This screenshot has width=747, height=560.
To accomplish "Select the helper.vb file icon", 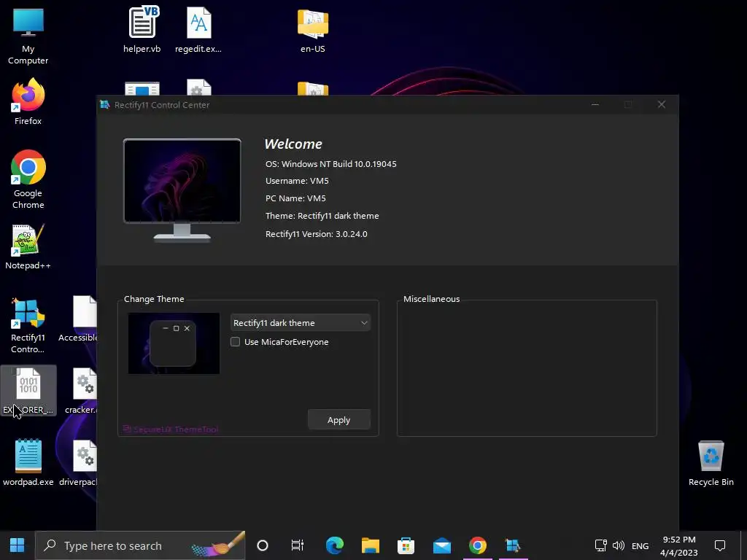I will [142, 29].
